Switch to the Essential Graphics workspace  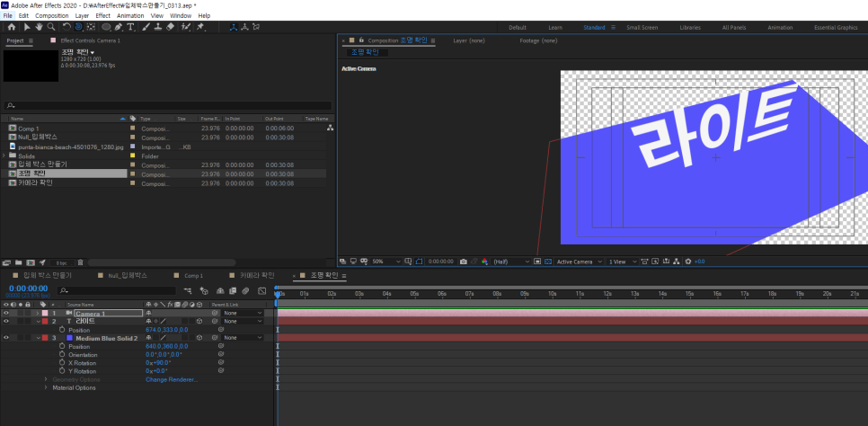click(836, 28)
